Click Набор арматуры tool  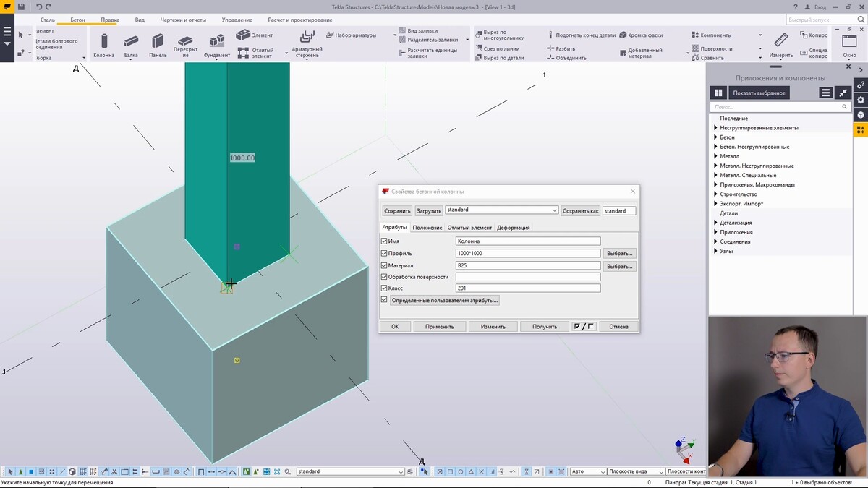click(349, 35)
